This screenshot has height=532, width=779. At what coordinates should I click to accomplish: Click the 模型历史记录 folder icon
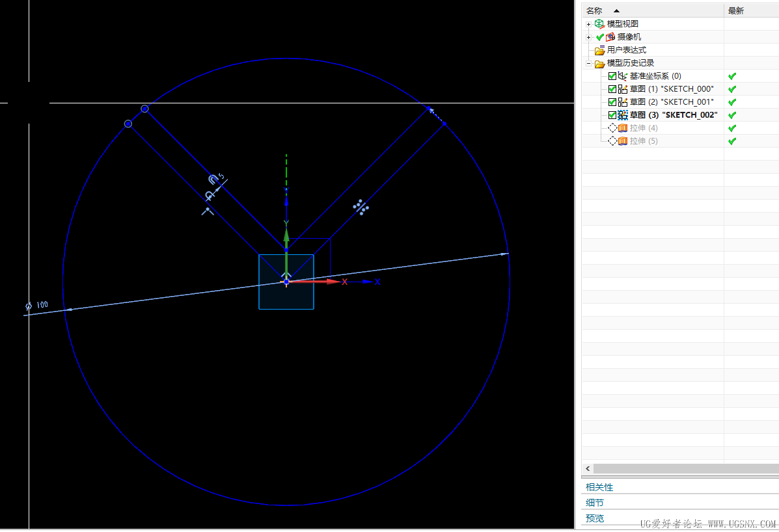click(599, 64)
